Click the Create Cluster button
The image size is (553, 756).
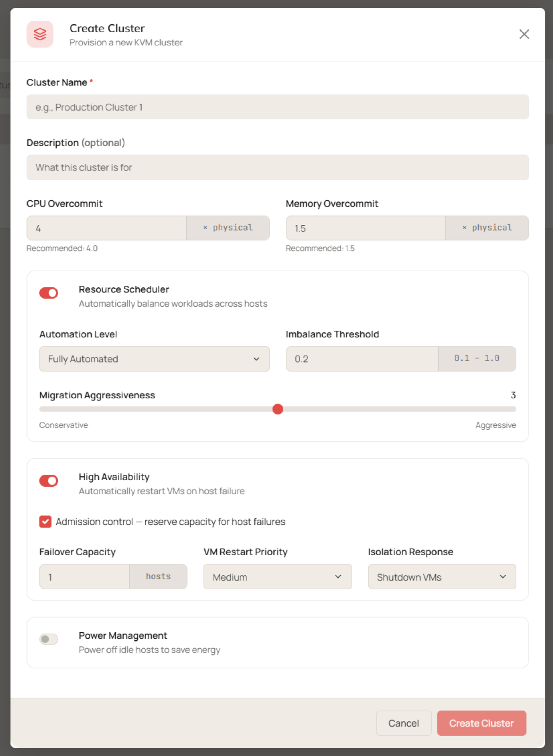tap(481, 723)
